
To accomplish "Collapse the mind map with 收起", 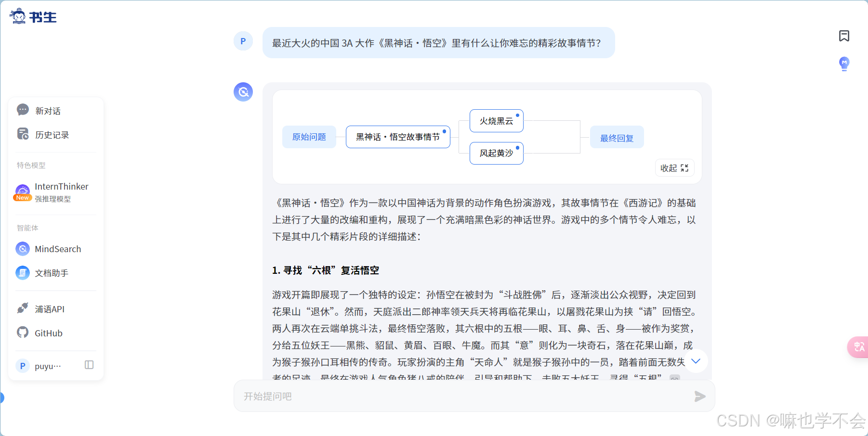I will click(674, 168).
